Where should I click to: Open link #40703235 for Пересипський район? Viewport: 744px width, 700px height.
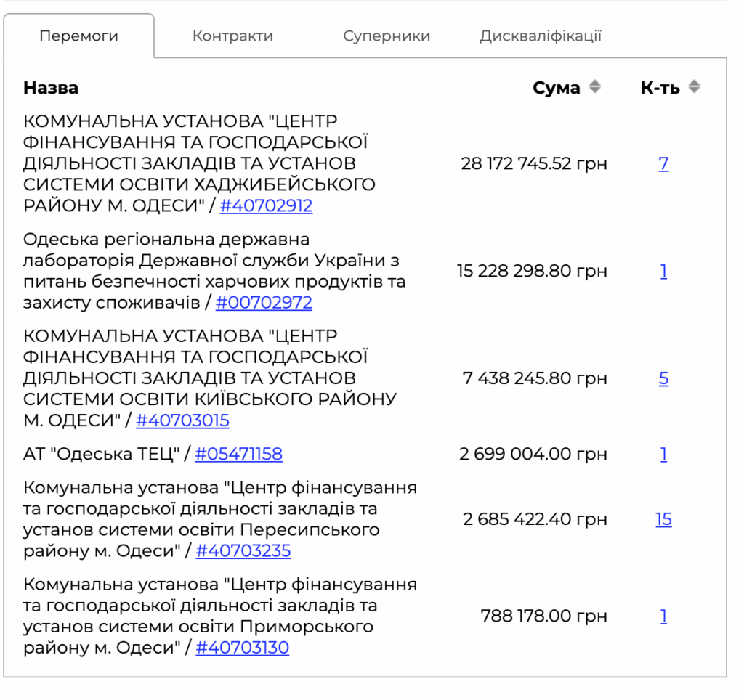click(x=243, y=551)
